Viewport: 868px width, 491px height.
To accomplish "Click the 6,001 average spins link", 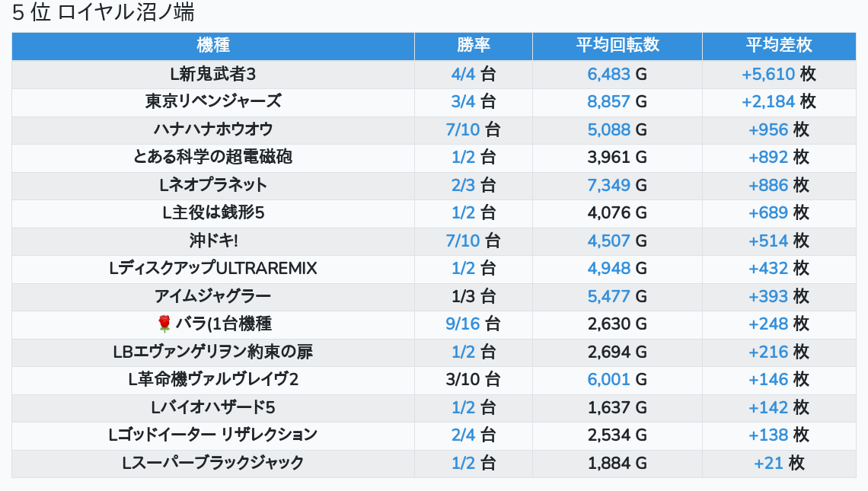I will [609, 380].
